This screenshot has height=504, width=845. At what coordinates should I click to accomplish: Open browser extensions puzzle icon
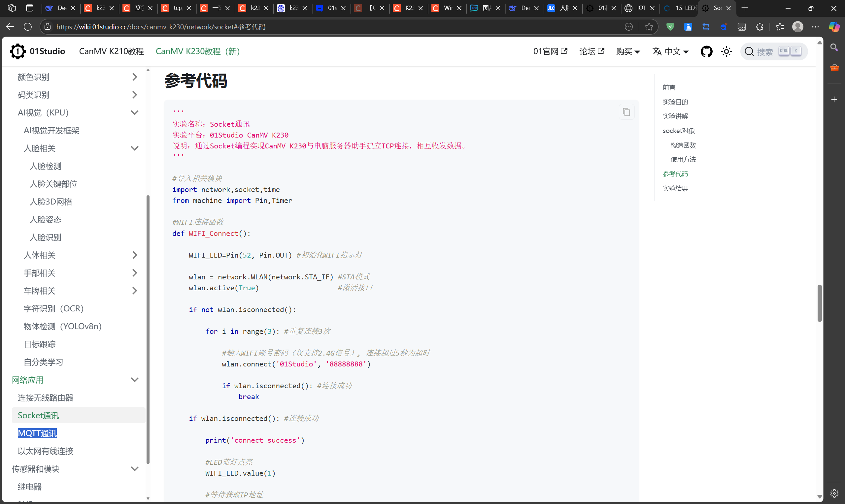760,27
